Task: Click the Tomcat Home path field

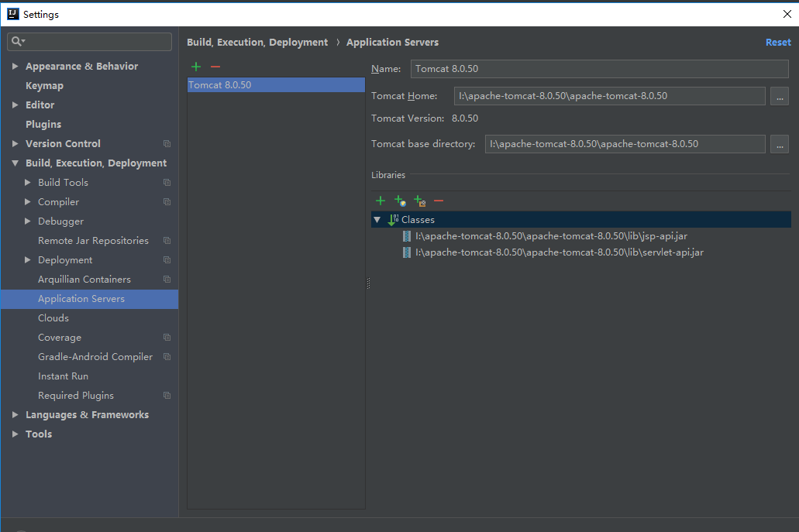Action: [x=609, y=96]
